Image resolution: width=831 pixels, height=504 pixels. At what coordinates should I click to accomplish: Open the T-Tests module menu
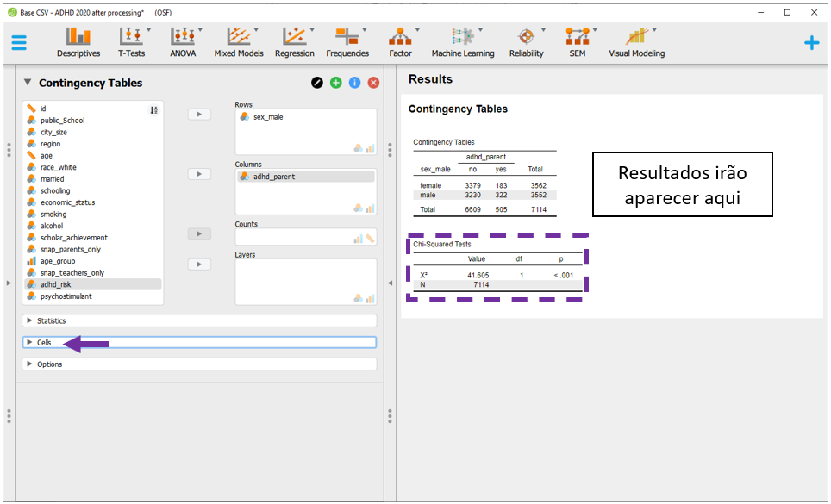point(131,42)
